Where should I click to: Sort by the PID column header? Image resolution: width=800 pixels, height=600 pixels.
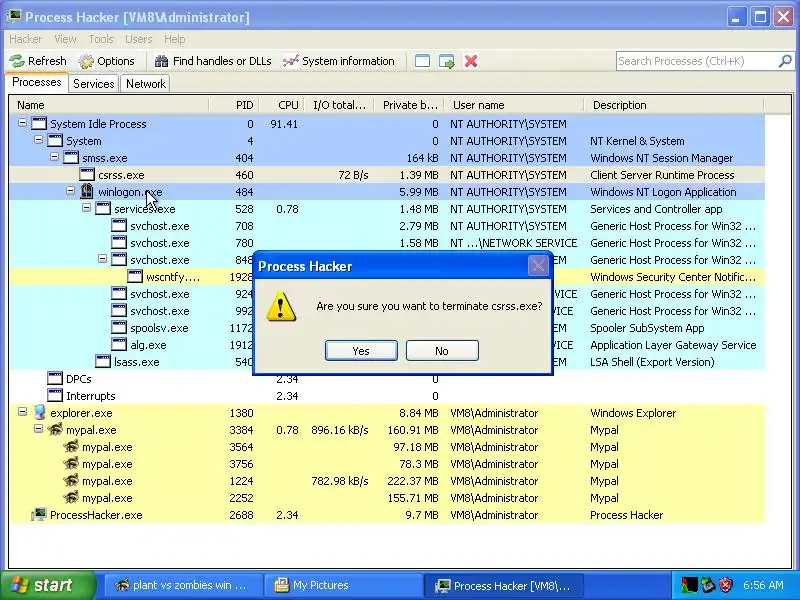[234, 105]
